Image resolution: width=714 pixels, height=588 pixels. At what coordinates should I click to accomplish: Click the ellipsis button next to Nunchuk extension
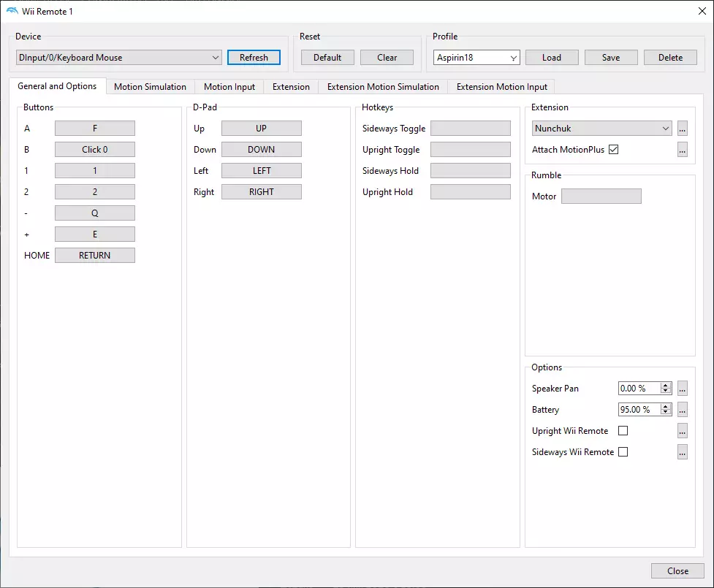tap(682, 129)
